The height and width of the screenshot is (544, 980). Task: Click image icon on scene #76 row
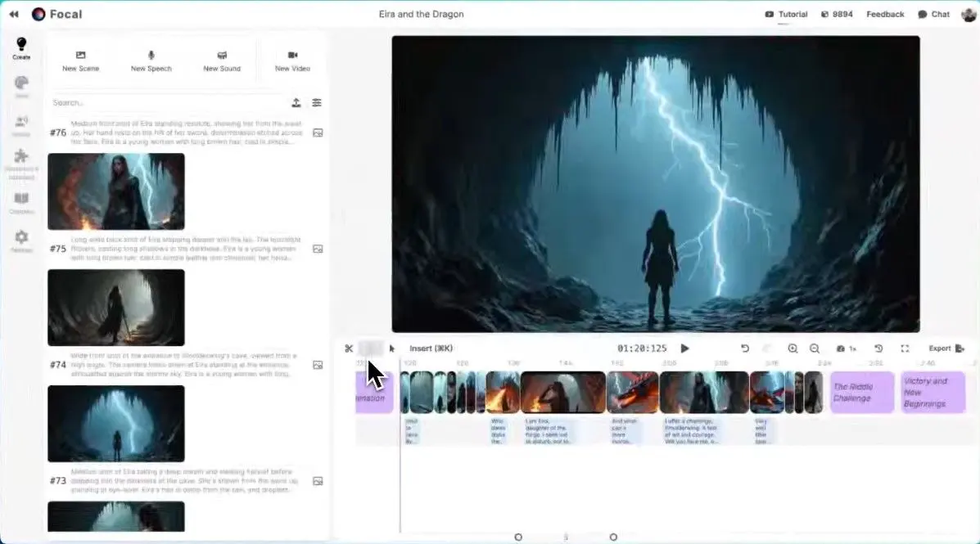318,133
